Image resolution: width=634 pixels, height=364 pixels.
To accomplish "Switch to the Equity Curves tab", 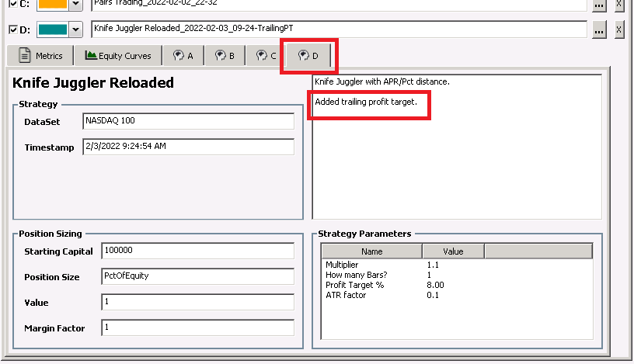I will pos(119,56).
